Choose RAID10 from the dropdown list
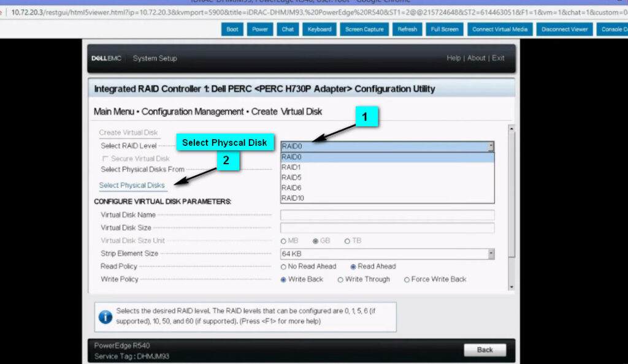Image resolution: width=628 pixels, height=364 pixels. coord(388,199)
